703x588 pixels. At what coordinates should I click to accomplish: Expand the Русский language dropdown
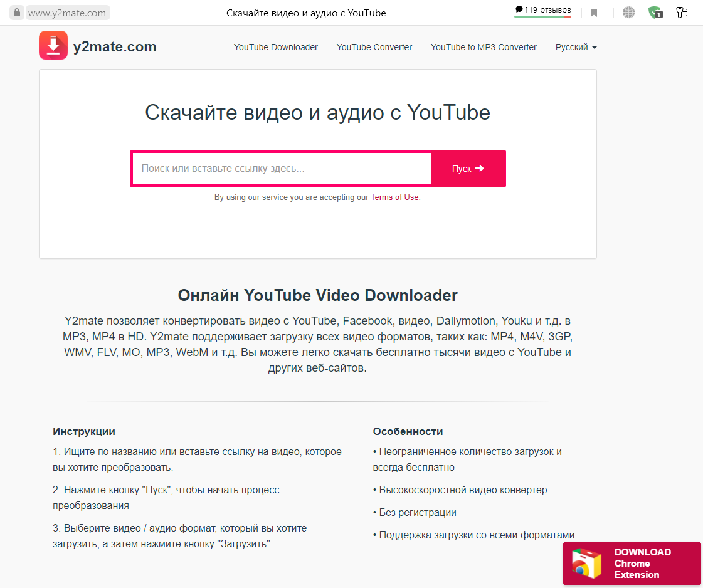click(x=576, y=47)
